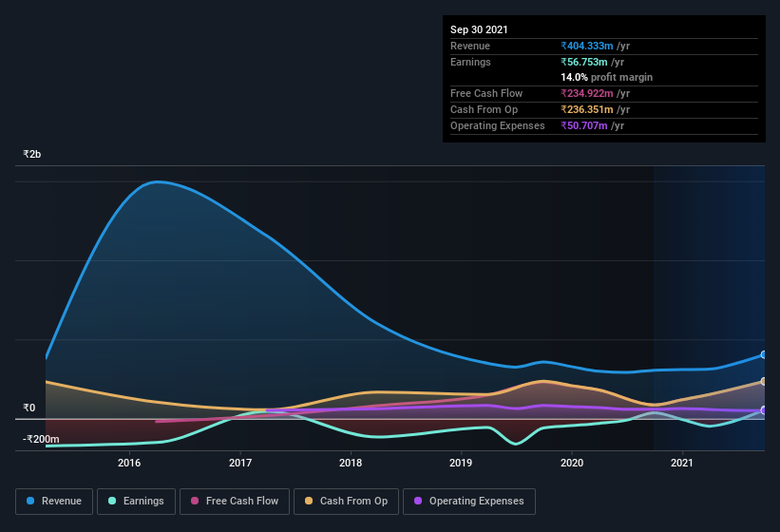Screen dimensions: 780x532
Task: Toggle the Earnings legend button
Action: [136, 502]
